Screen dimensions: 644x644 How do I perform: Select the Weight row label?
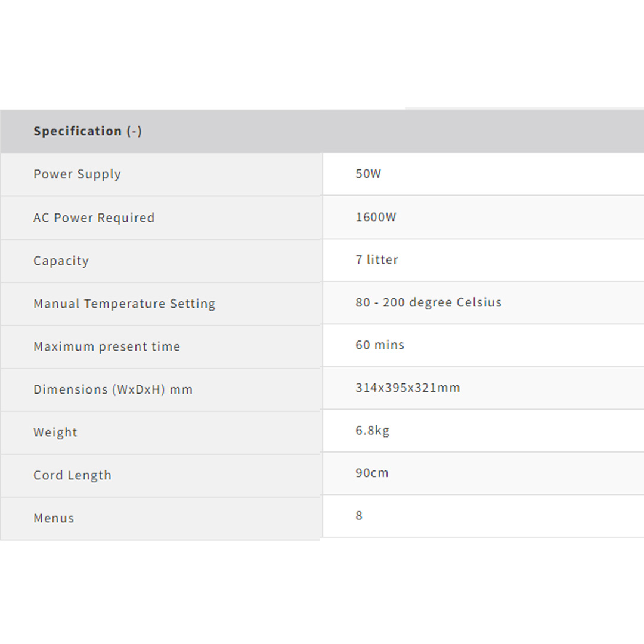(55, 432)
